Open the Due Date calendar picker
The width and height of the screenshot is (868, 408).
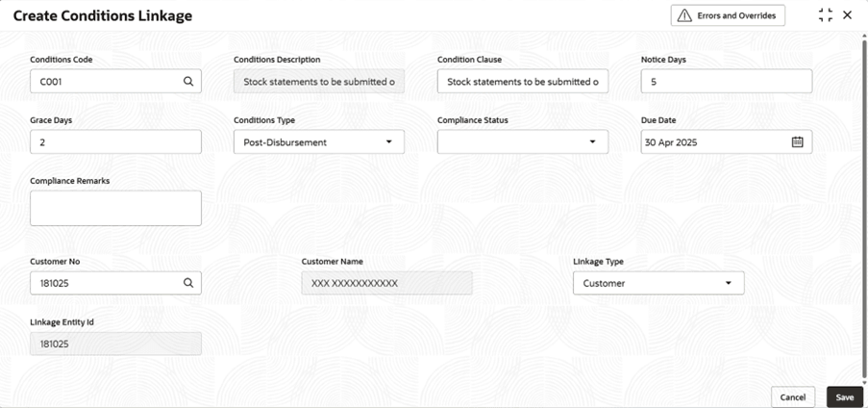pos(797,141)
